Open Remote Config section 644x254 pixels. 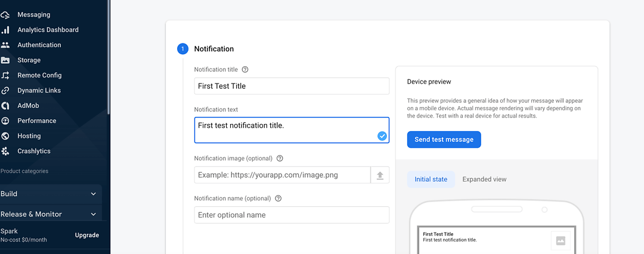[39, 76]
